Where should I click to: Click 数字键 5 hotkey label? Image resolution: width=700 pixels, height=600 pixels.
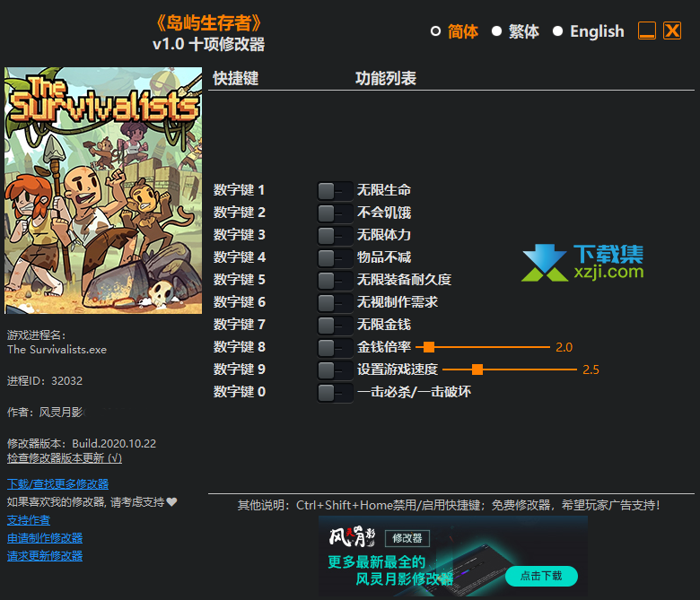click(239, 280)
